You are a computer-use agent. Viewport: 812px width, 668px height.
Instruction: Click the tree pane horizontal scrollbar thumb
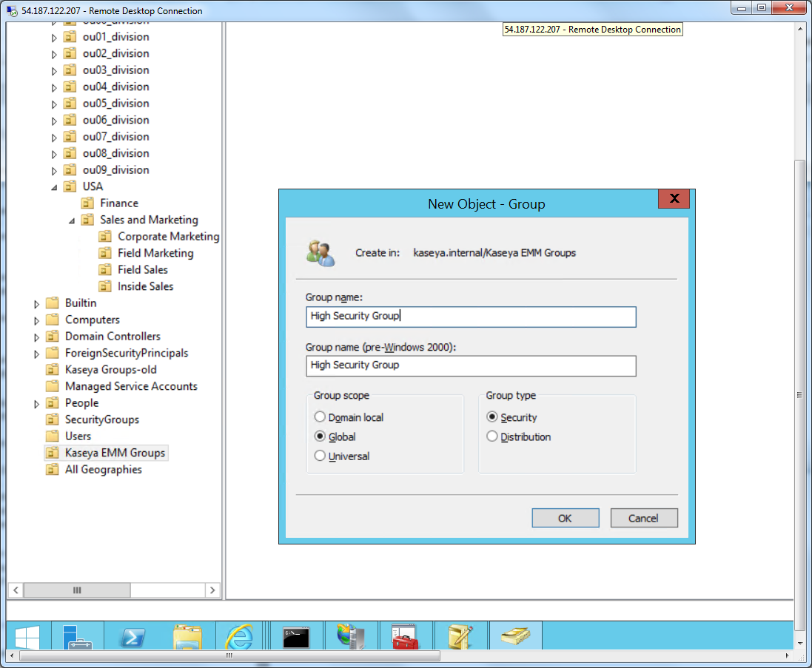coord(77,590)
